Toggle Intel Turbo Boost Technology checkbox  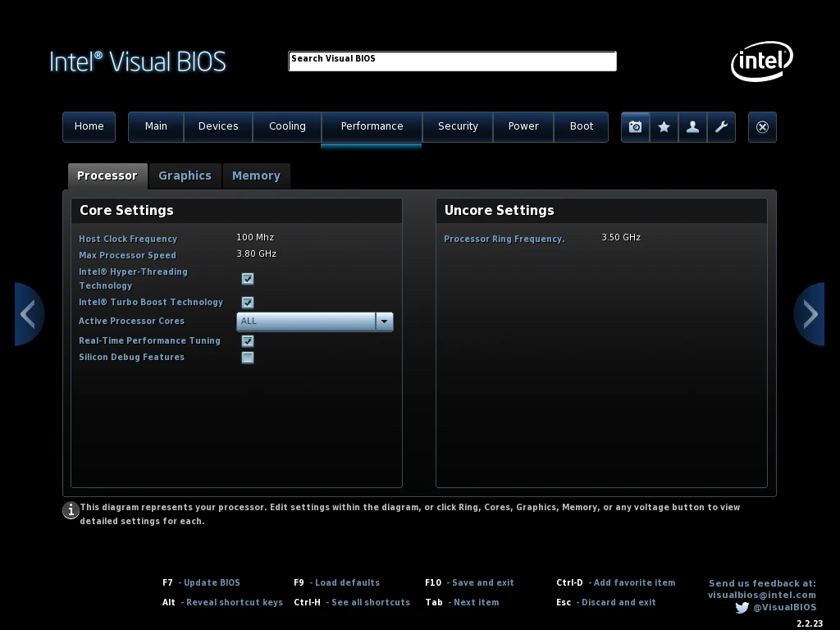click(248, 303)
